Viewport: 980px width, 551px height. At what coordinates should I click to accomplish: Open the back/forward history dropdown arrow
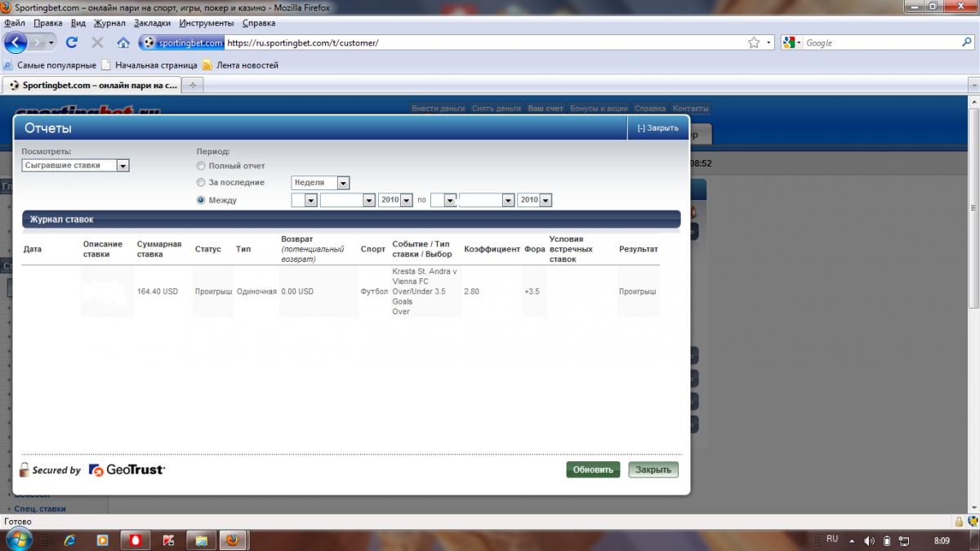[x=51, y=42]
